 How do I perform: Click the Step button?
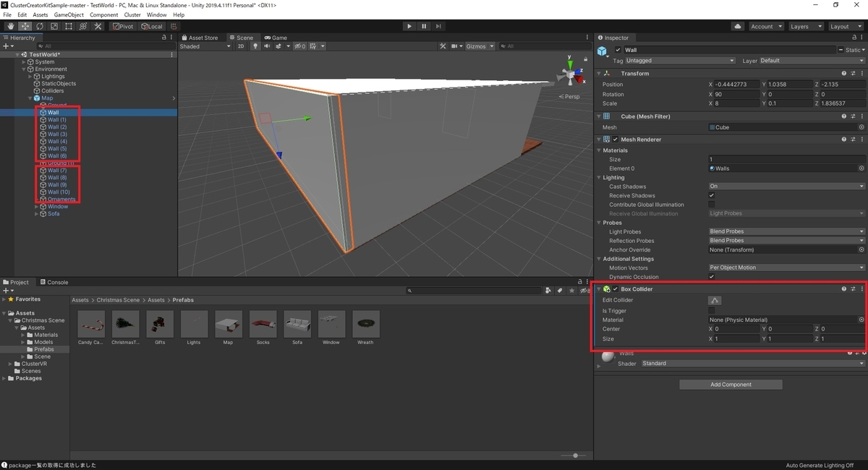(x=438, y=26)
